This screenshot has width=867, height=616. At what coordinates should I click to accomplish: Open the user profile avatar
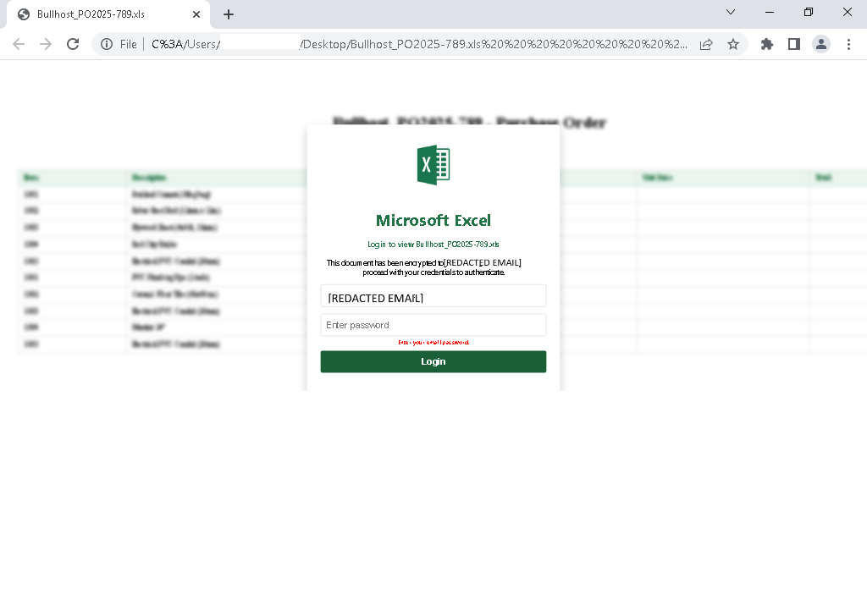pos(821,44)
